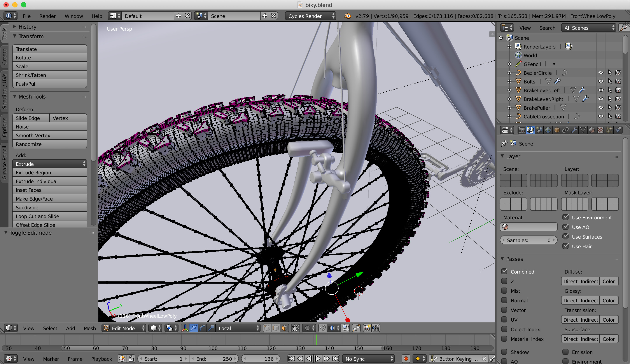Toggle the snap magnet icon
630x364 pixels.
click(x=322, y=328)
